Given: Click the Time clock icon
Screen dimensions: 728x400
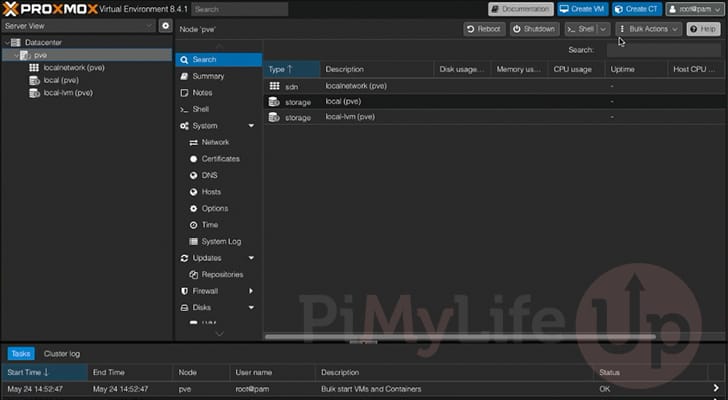Looking at the screenshot, I should tap(194, 225).
